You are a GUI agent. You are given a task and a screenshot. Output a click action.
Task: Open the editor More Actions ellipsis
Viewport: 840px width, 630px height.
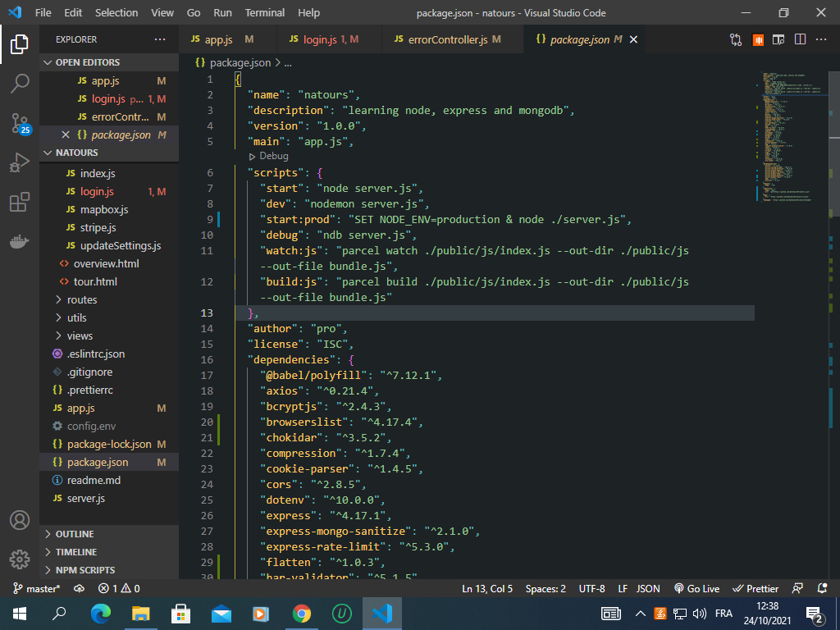[820, 39]
